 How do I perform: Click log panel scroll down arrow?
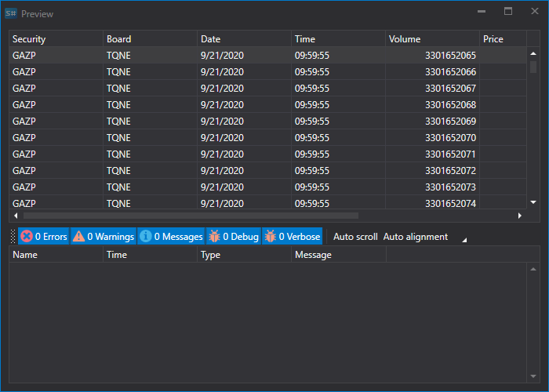533,376
